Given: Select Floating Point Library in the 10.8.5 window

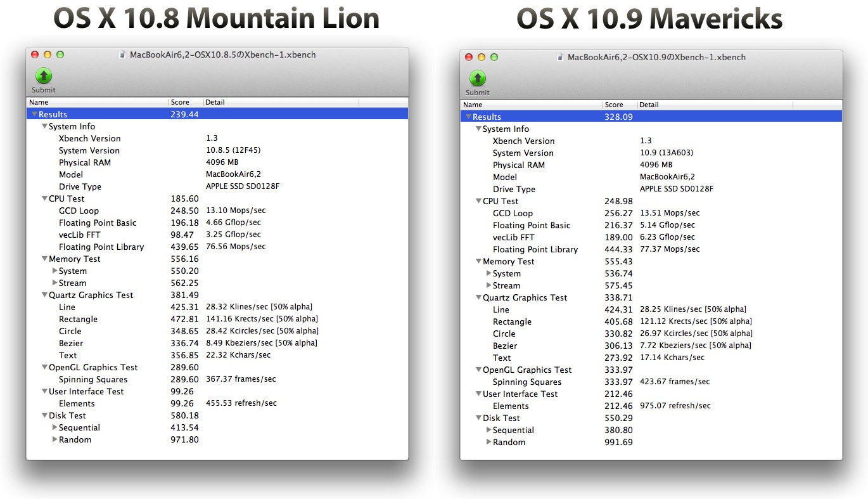Looking at the screenshot, I should [x=217, y=247].
